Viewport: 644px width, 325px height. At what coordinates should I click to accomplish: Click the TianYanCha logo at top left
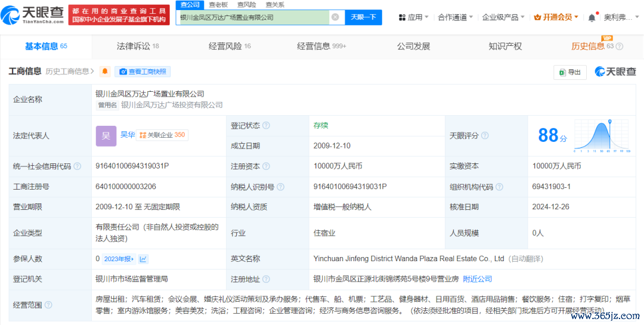tap(32, 14)
